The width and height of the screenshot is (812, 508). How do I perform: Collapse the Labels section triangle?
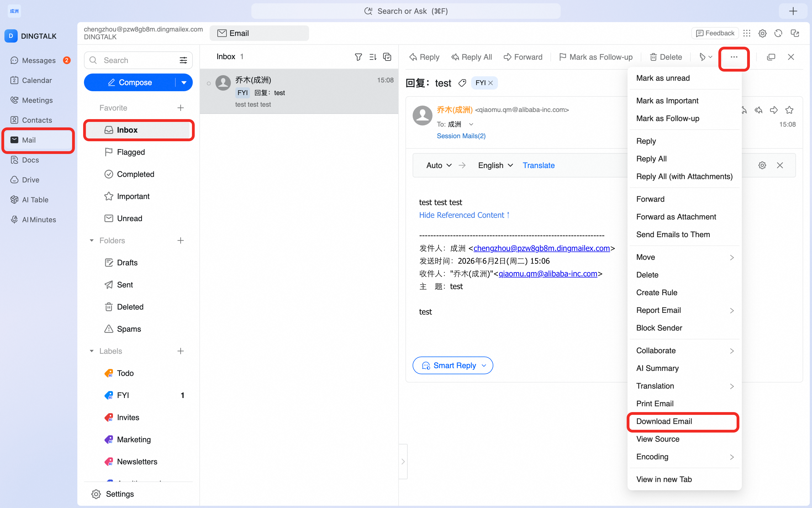(91, 351)
